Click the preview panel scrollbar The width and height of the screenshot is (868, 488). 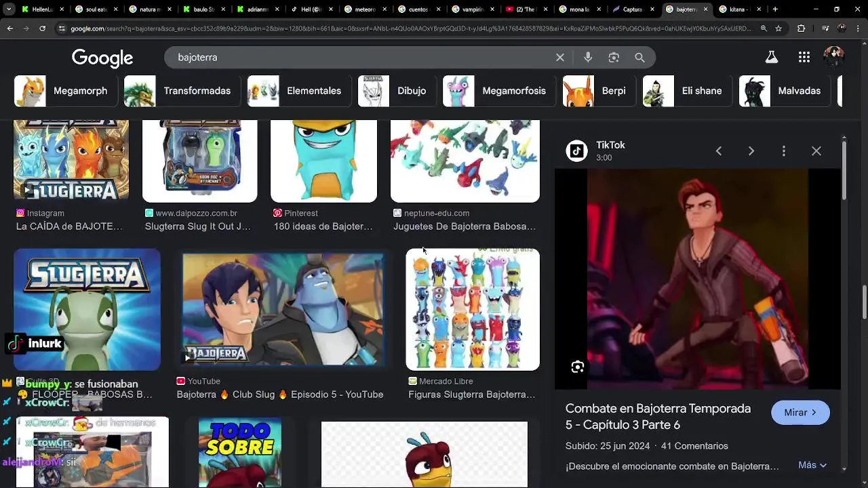click(844, 169)
